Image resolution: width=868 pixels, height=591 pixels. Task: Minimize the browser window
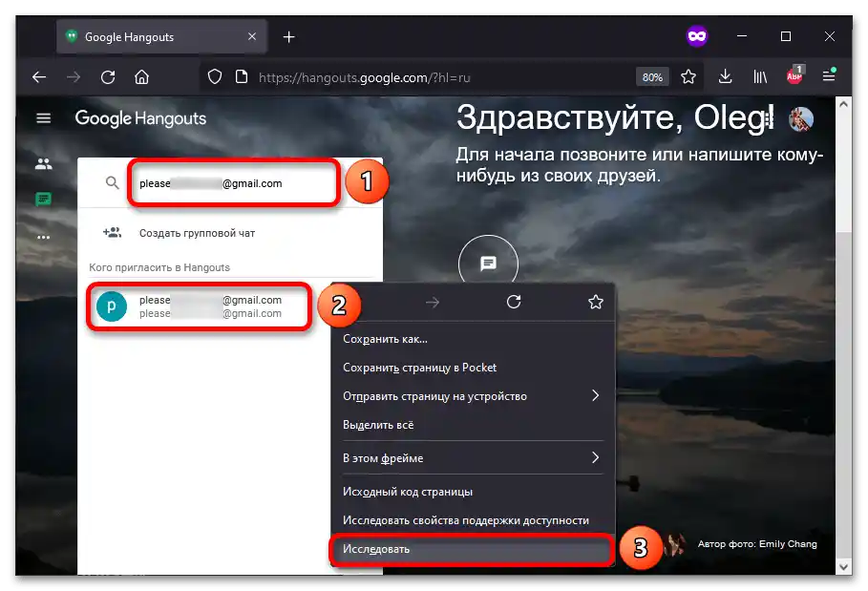(x=742, y=36)
